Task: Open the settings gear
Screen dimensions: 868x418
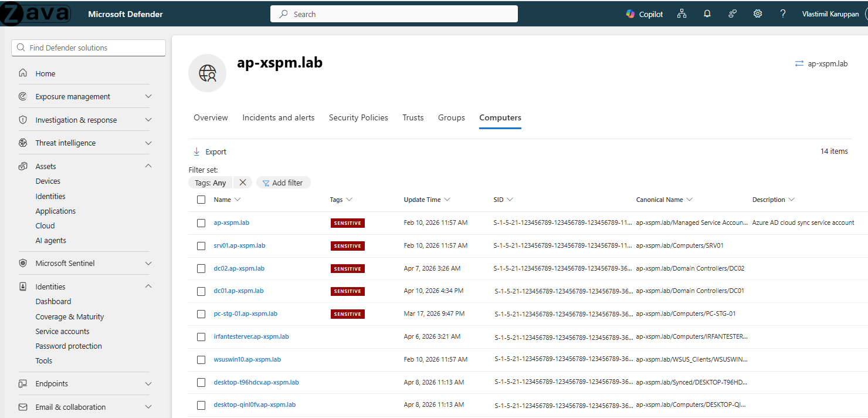Action: (758, 14)
